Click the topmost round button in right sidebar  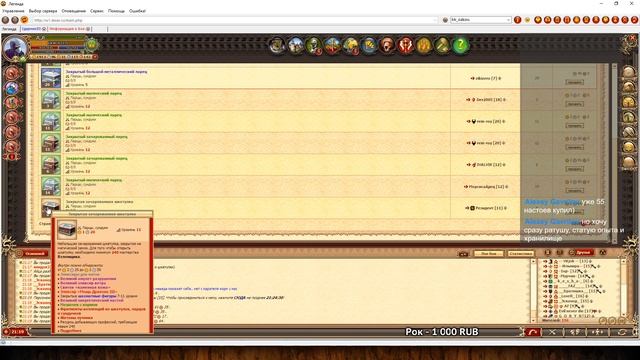pos(629,73)
